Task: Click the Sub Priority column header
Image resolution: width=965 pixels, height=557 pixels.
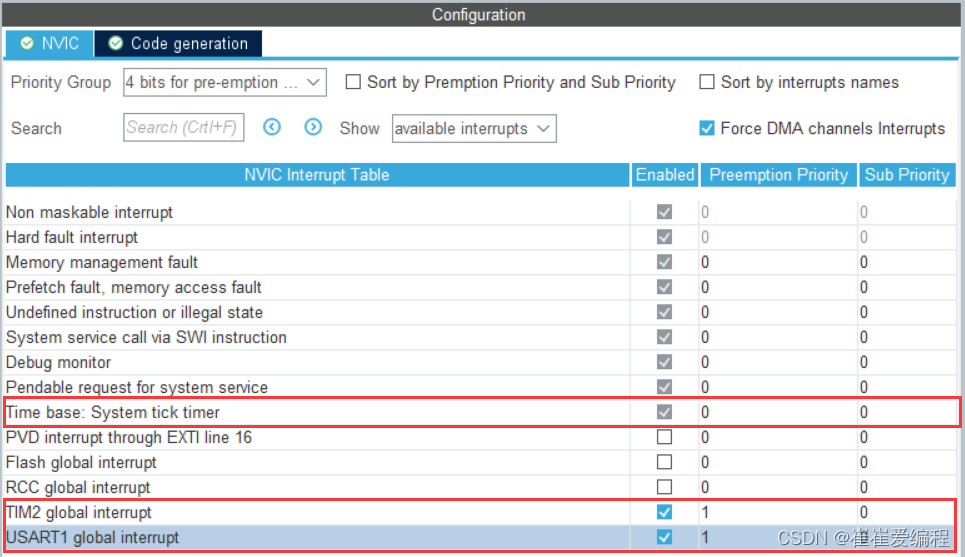Action: click(907, 175)
